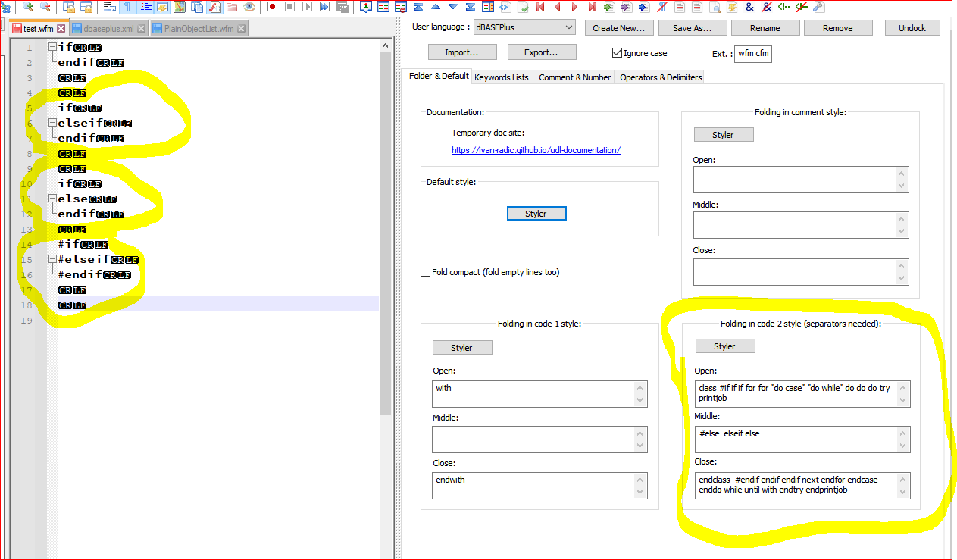Enable Fold compact checkbox
957x560 pixels.
coord(425,271)
